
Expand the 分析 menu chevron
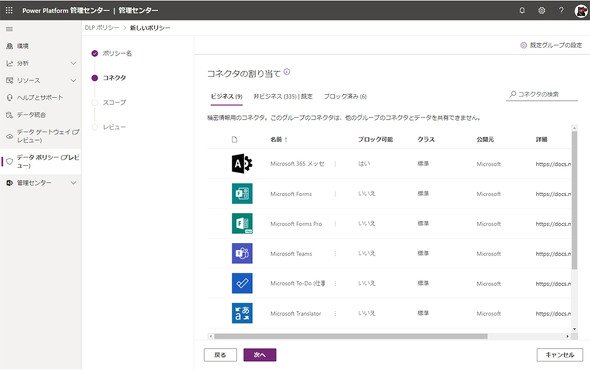(73, 63)
